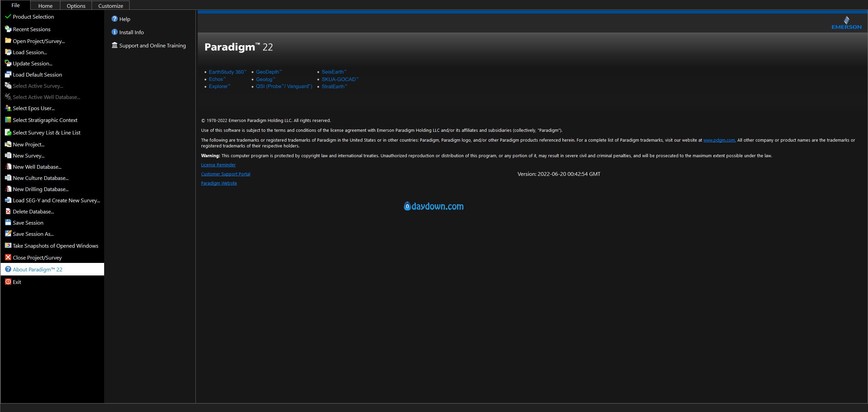The image size is (868, 412).
Task: Click the Support and Online Training building icon
Action: coord(115,45)
